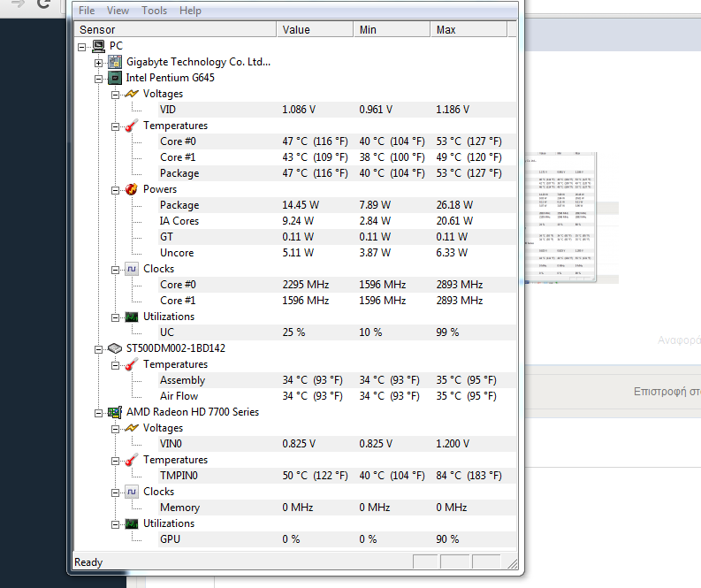Click the 84 °C TMPIN0 max value
701x588 pixels.
click(469, 476)
